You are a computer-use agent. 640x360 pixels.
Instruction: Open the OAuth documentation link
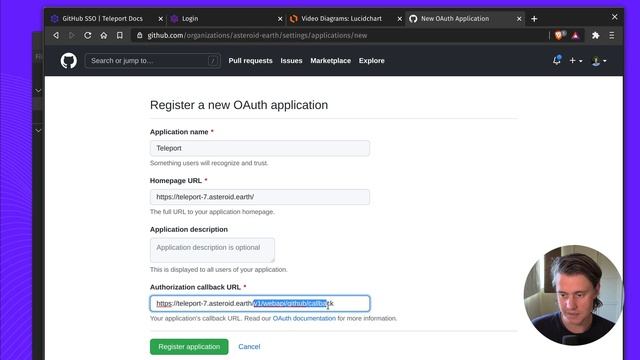(x=304, y=318)
